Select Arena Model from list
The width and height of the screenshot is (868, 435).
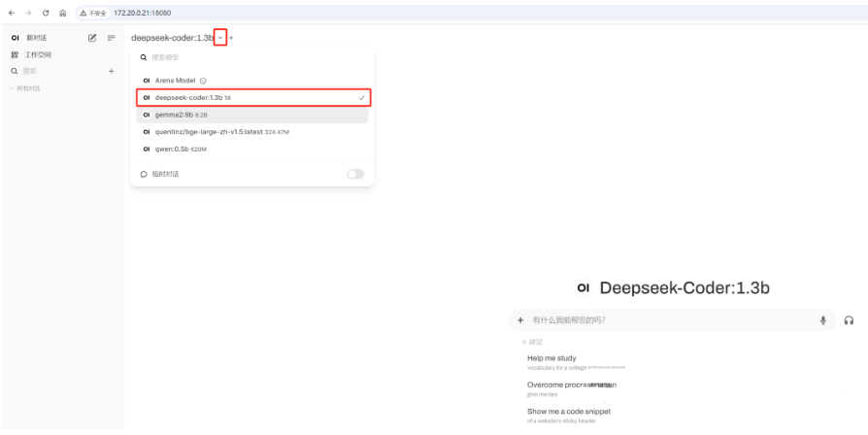click(x=252, y=81)
